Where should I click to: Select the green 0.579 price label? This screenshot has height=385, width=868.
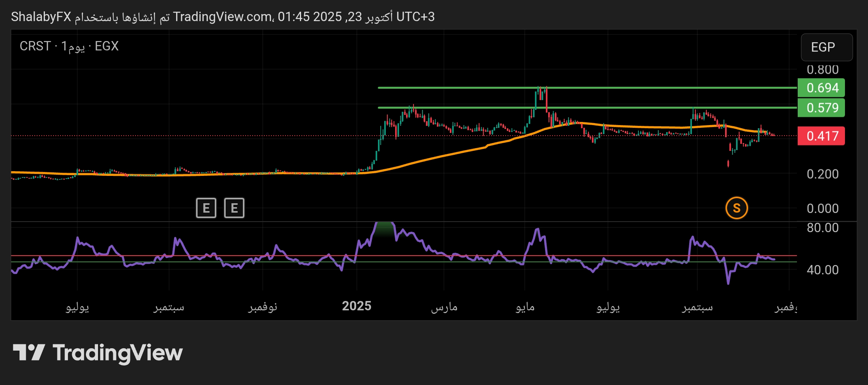point(821,108)
